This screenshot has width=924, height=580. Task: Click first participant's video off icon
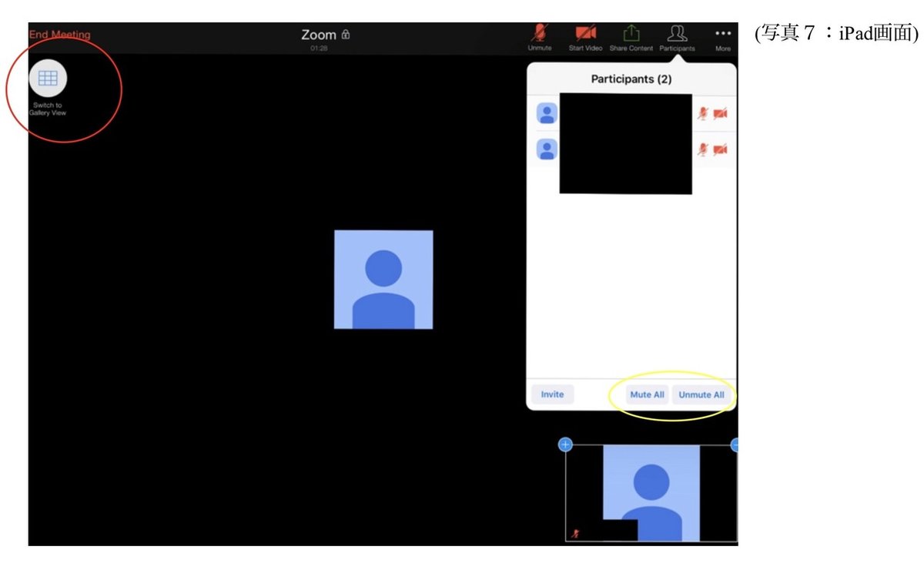click(720, 114)
